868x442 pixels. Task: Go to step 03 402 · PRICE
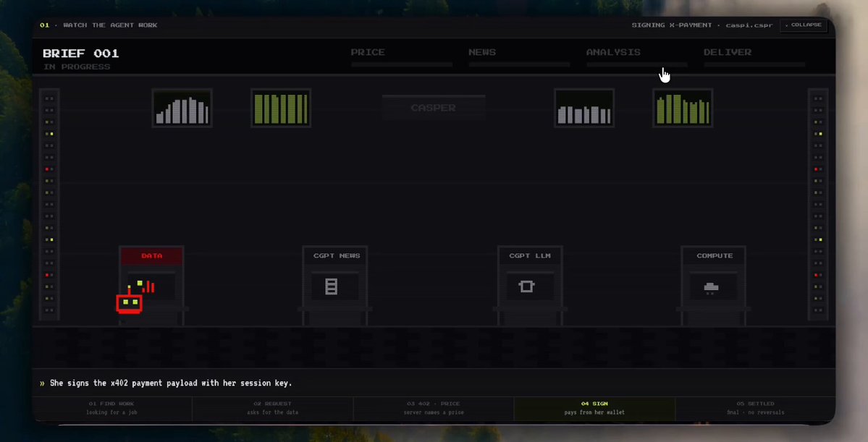434,408
